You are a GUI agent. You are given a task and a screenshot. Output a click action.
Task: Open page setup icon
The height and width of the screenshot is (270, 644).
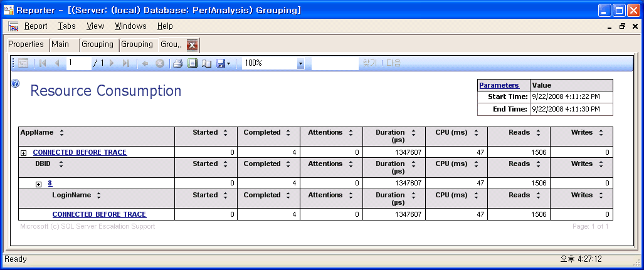tap(206, 64)
